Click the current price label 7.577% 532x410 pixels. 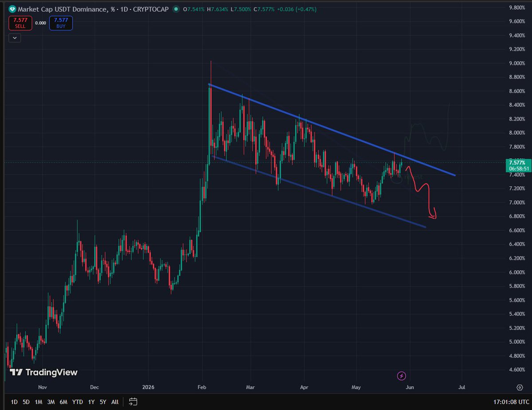pos(517,162)
